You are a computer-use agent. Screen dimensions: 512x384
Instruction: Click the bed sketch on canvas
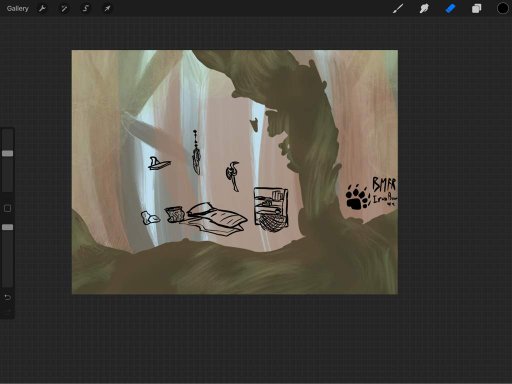point(217,218)
